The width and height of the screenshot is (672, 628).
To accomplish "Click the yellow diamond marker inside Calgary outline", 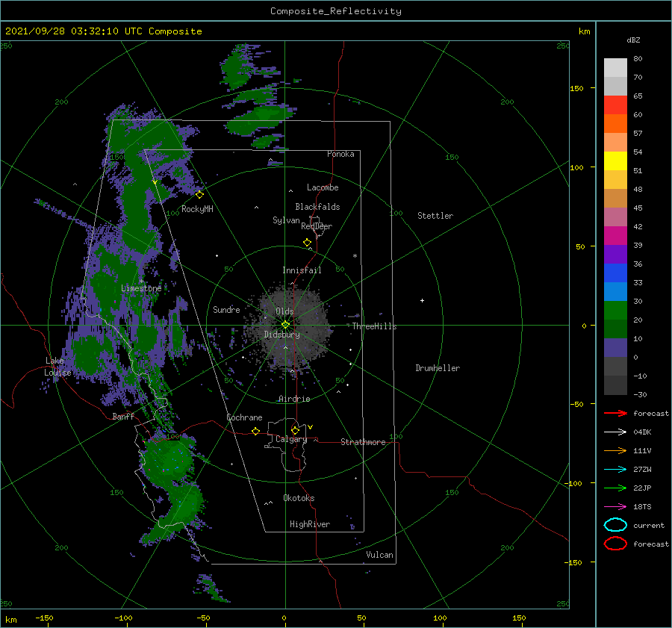I will click(295, 430).
